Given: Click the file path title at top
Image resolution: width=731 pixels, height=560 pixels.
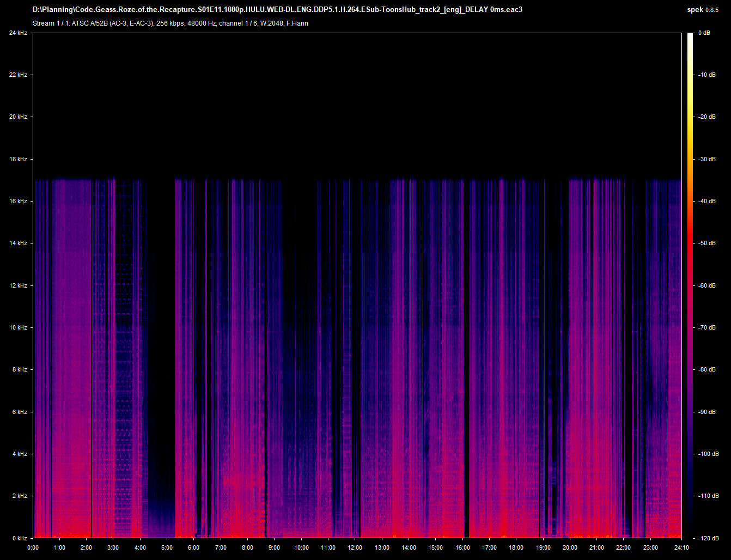Looking at the screenshot, I should pyautogui.click(x=277, y=9).
